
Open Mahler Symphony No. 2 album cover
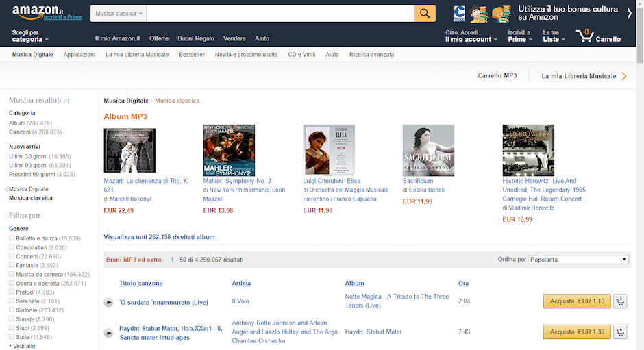tap(229, 151)
